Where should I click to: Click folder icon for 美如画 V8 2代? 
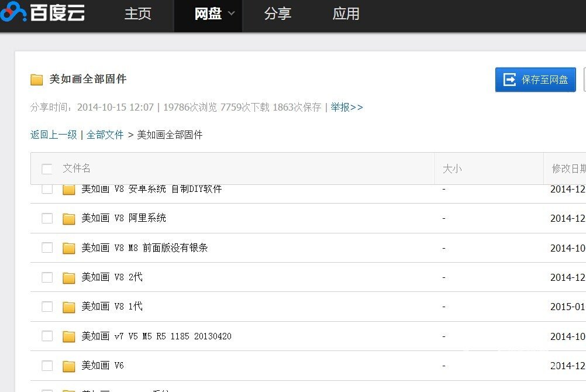(69, 277)
